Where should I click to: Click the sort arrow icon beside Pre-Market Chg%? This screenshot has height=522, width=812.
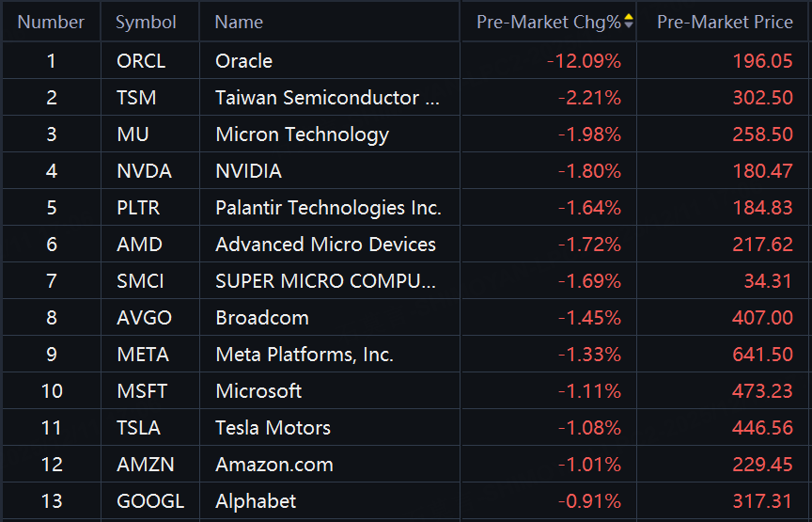tap(629, 22)
